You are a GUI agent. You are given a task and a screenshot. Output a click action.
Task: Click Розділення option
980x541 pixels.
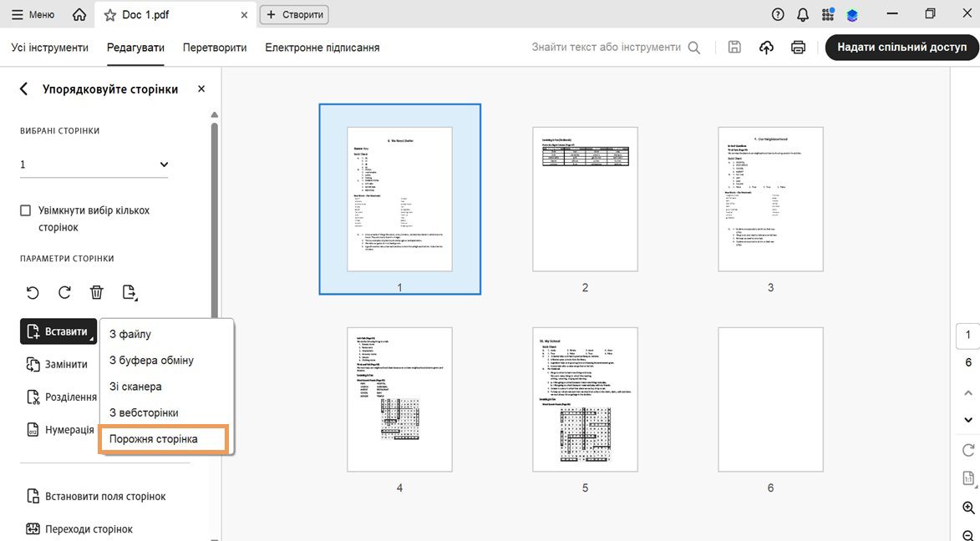coord(61,397)
